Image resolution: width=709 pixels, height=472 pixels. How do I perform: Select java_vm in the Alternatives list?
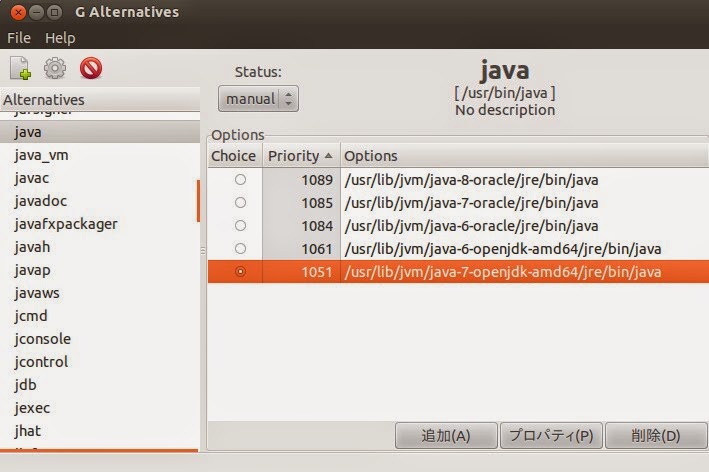point(99,155)
